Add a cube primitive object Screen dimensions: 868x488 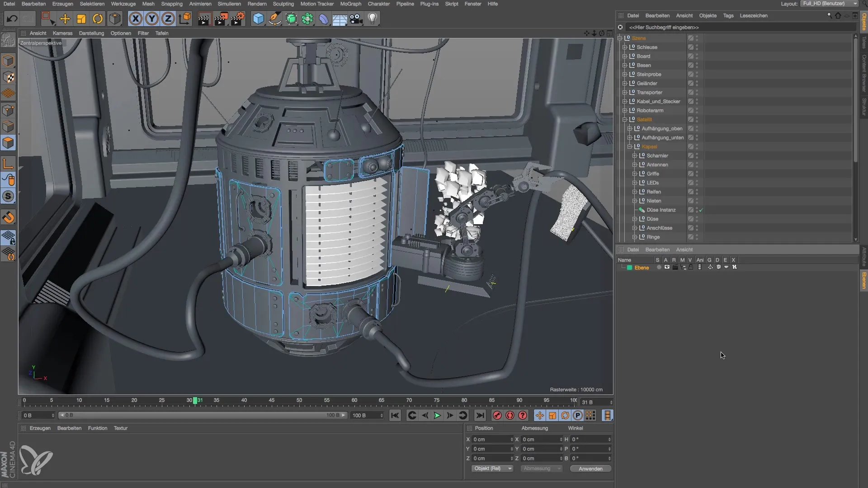pyautogui.click(x=258, y=19)
